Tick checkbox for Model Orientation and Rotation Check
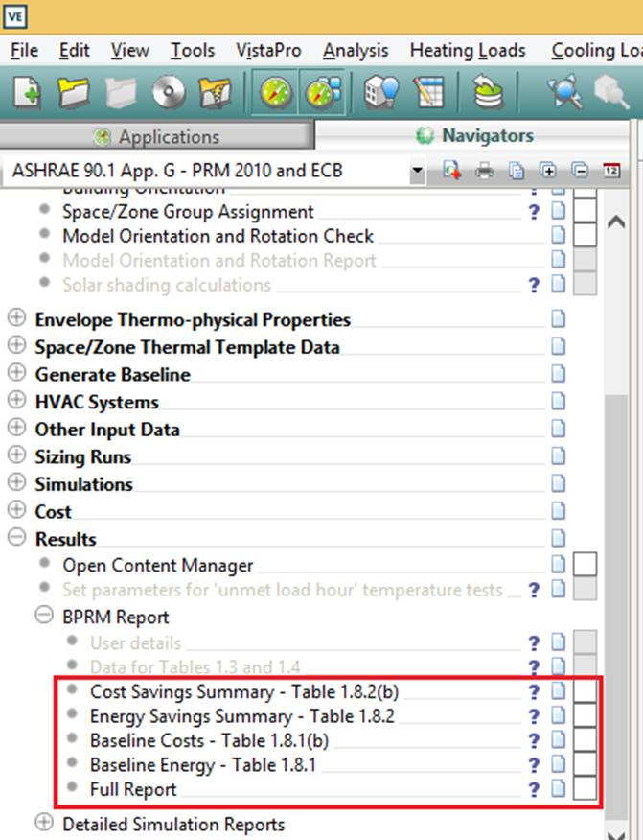Viewport: 643px width, 840px height. [585, 235]
